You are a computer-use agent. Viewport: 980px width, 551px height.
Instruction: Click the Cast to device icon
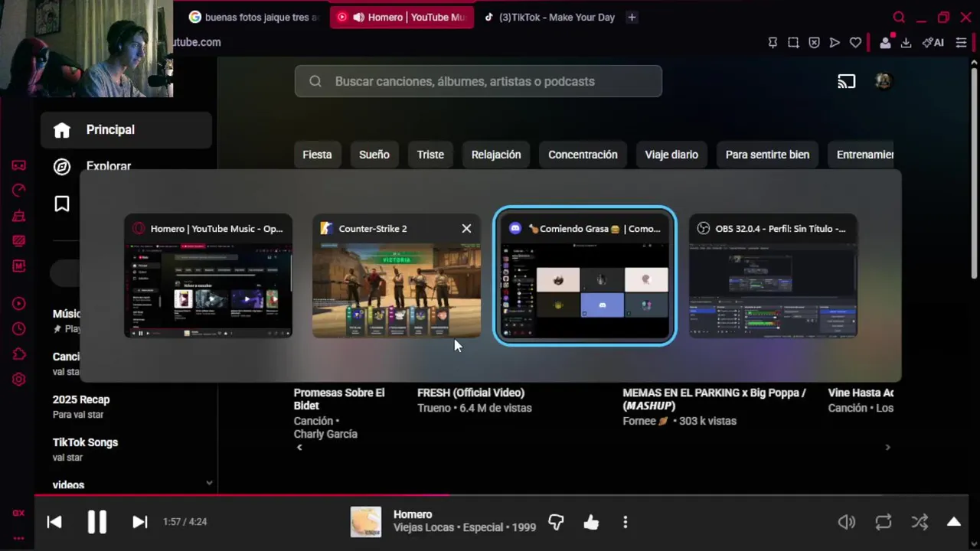(x=846, y=81)
